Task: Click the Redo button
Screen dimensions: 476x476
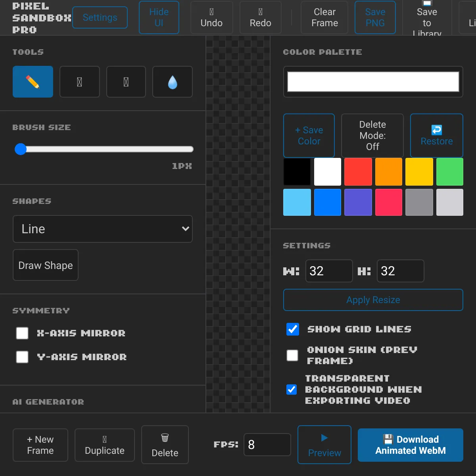Action: click(x=261, y=17)
